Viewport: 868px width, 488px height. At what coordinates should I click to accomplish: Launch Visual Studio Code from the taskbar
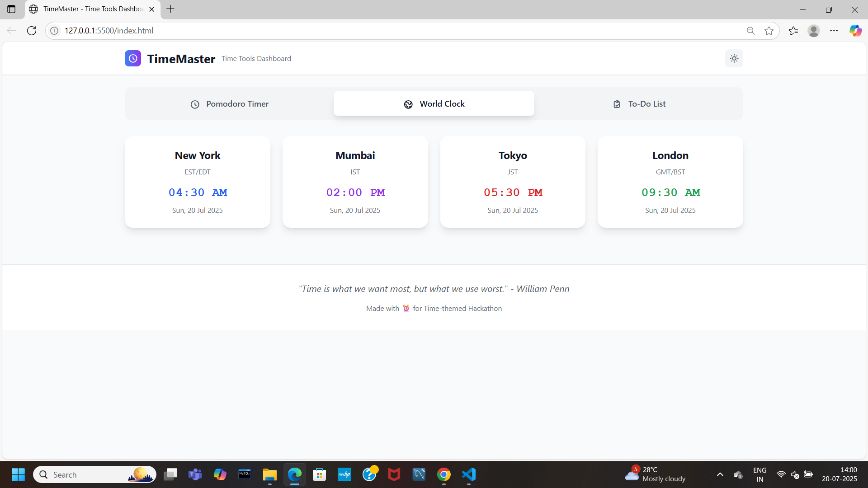(x=469, y=474)
